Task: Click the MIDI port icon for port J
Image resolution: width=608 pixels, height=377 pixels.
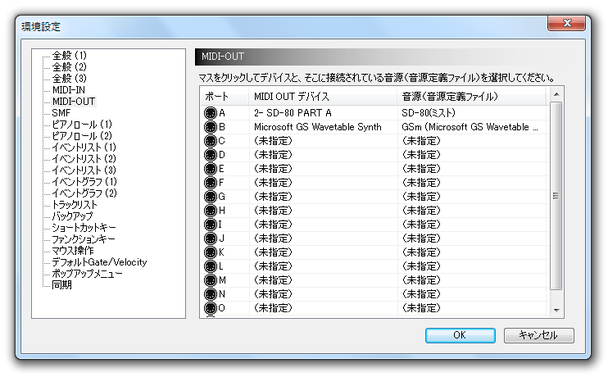Action: point(210,239)
